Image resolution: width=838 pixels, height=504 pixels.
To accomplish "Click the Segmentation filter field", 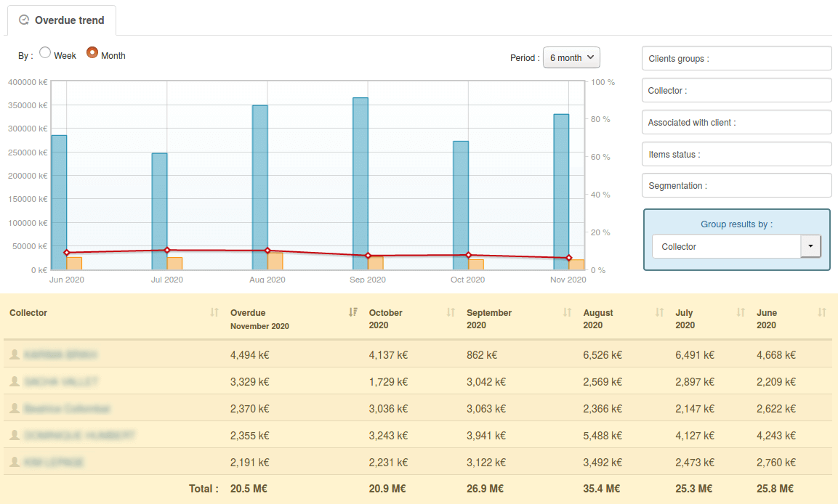I will click(736, 186).
